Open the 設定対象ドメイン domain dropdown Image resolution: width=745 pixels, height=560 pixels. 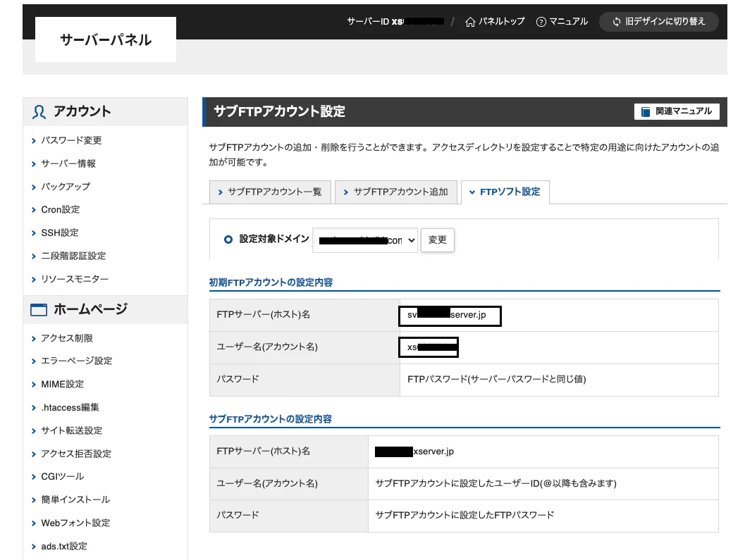coord(365,239)
